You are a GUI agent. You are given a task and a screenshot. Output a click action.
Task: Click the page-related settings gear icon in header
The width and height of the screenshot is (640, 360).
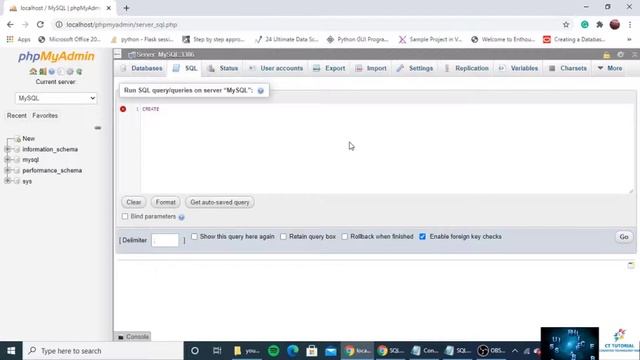620,54
